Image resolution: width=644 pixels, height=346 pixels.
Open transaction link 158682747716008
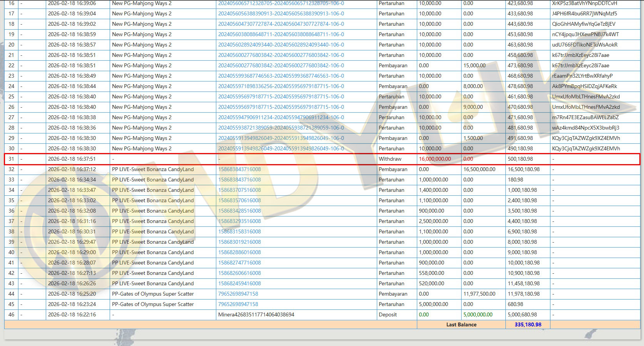coord(239,263)
